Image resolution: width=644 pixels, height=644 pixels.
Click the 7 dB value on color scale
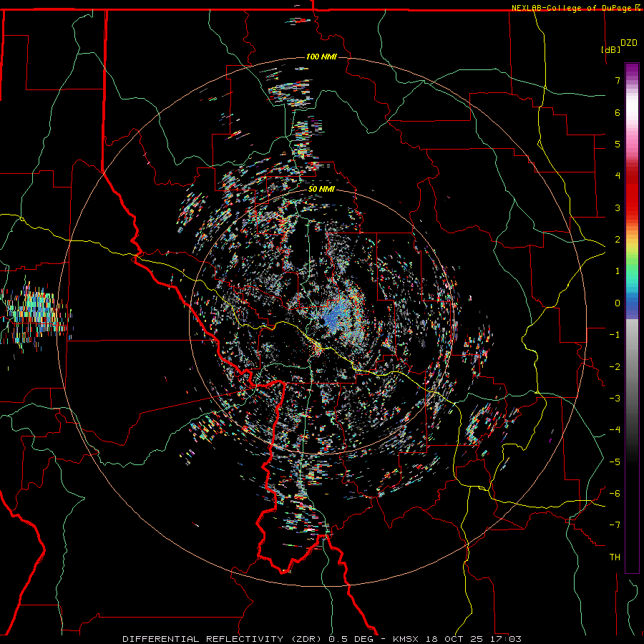[x=618, y=80]
